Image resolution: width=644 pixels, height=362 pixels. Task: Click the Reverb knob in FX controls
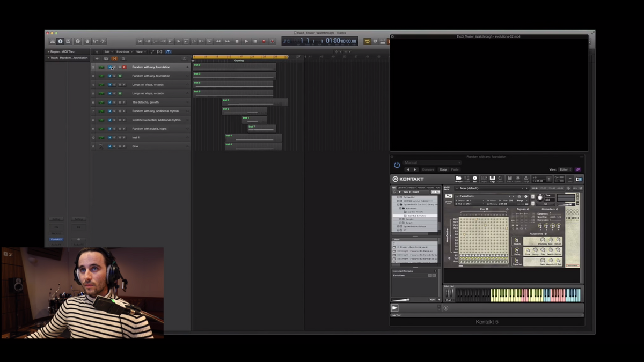click(x=517, y=241)
